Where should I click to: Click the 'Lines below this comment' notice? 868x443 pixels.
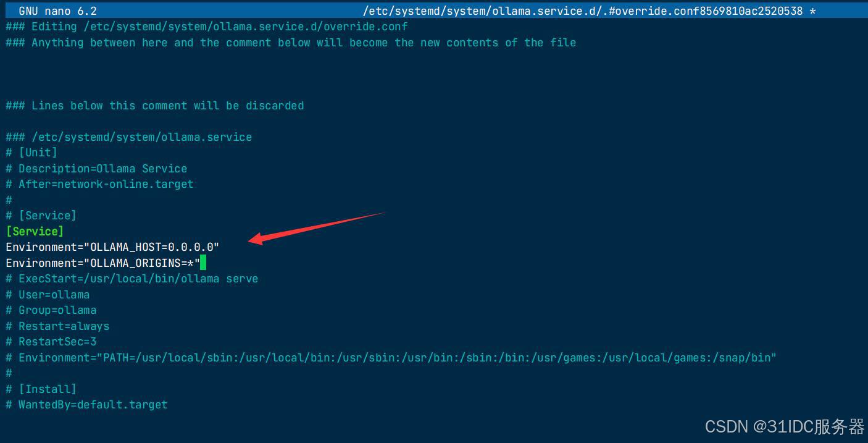(154, 106)
